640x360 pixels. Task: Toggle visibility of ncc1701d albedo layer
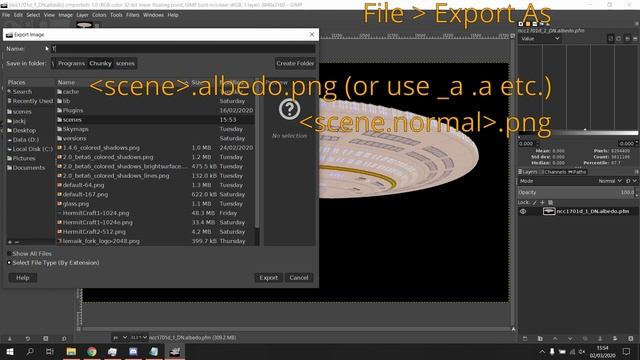(523, 211)
